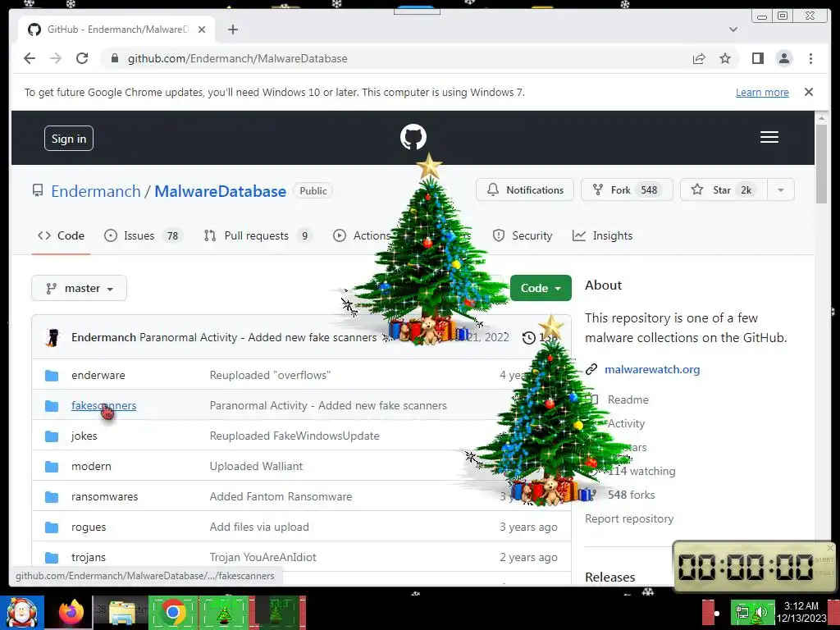Open the rogues folder
This screenshot has width=840, height=630.
click(89, 527)
